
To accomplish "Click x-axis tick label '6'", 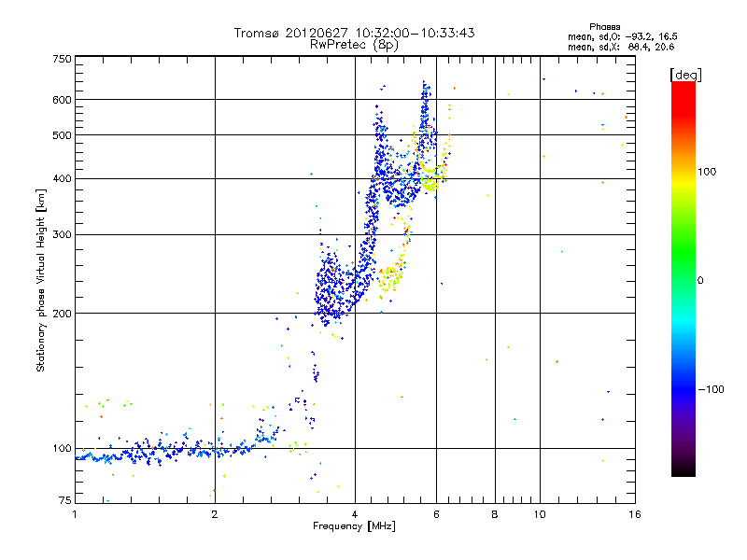I will 436,514.
